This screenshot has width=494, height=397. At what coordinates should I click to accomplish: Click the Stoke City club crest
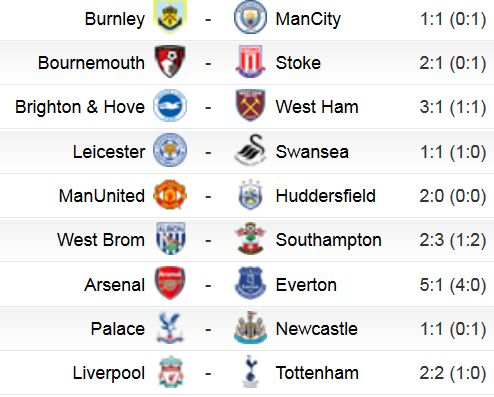pos(250,62)
